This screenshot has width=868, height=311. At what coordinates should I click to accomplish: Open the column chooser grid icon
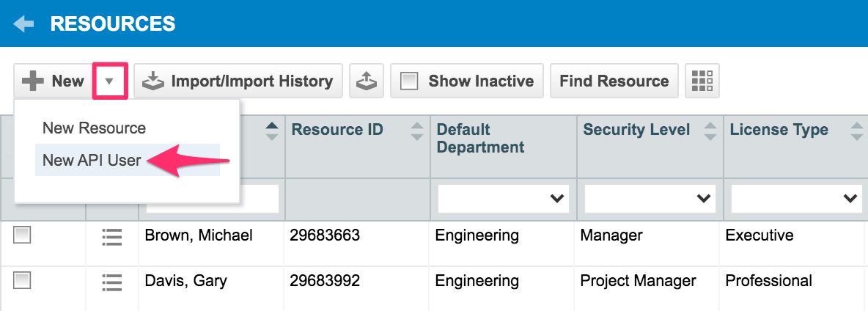[x=702, y=81]
